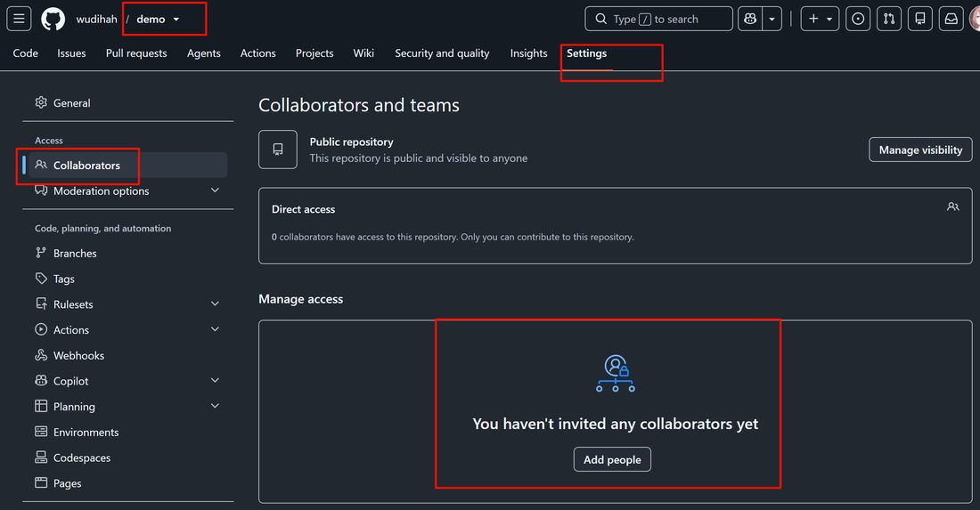Click the Webhooks icon
Screen dimensions: 980x510
pyautogui.click(x=41, y=355)
